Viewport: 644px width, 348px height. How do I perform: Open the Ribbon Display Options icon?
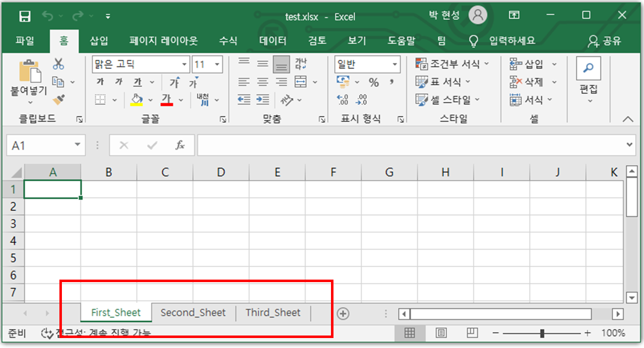pyautogui.click(x=514, y=15)
